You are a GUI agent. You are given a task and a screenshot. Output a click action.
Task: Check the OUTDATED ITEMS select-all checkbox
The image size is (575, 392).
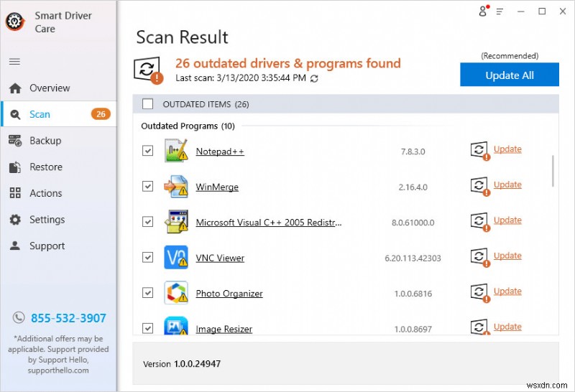pyautogui.click(x=148, y=104)
